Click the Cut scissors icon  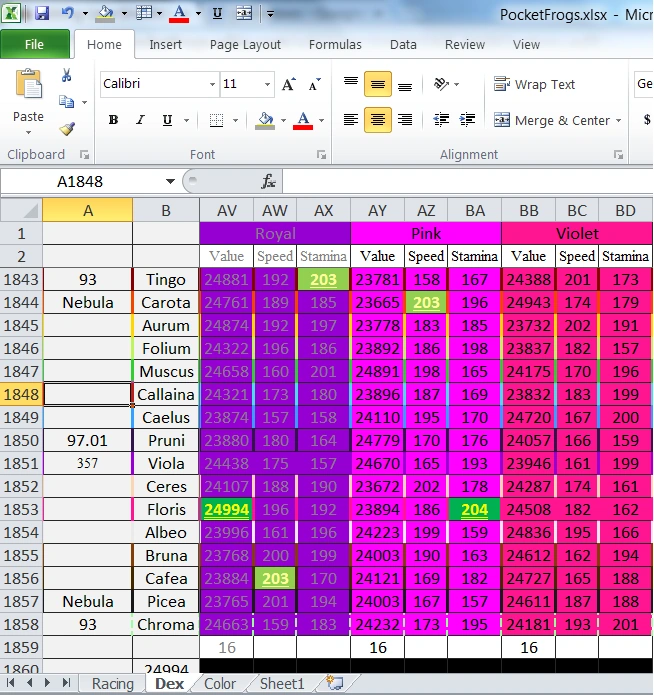67,75
